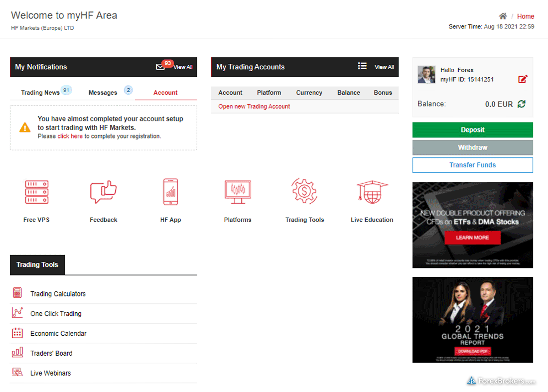Click the yellow warning triangle icon
548x392 pixels.
(x=25, y=127)
